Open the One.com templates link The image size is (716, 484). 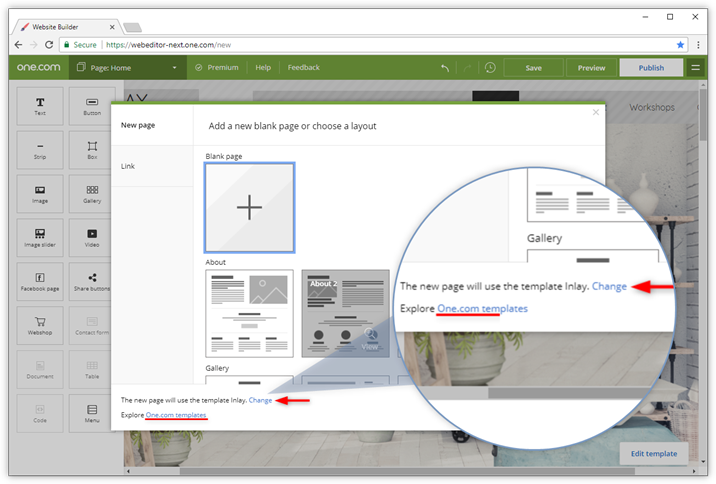click(176, 414)
